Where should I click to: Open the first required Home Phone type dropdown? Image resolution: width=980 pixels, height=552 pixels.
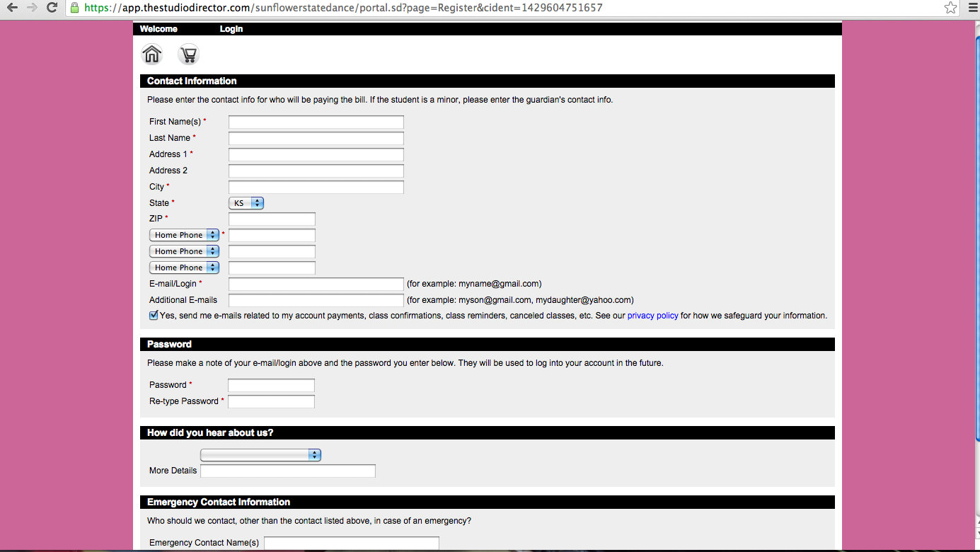184,235
